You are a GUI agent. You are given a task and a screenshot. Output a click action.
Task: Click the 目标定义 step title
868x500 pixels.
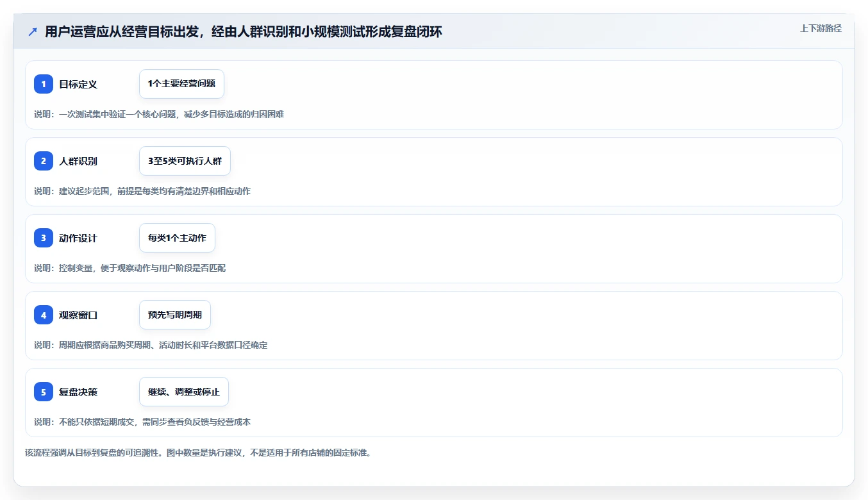point(78,84)
